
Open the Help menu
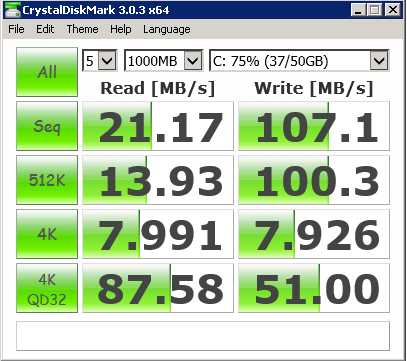121,29
